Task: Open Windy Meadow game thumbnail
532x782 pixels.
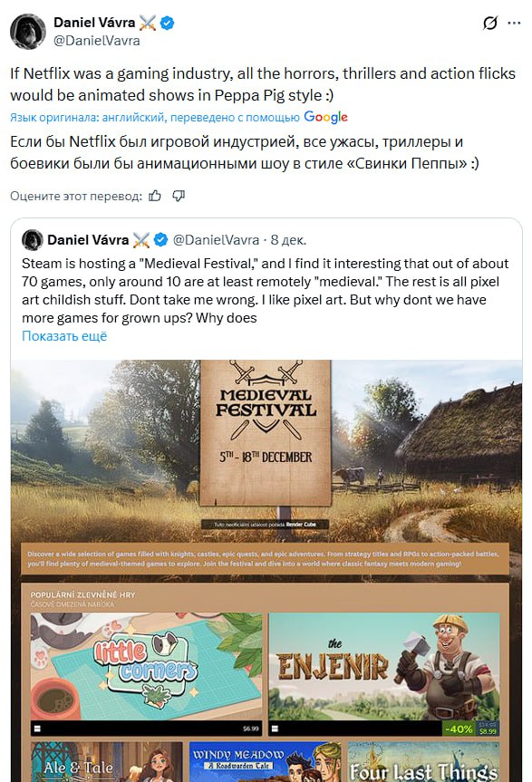Action: (x=266, y=761)
